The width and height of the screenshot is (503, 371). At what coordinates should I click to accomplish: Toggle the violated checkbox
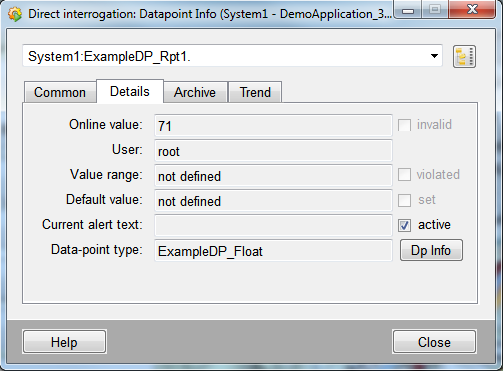(404, 175)
